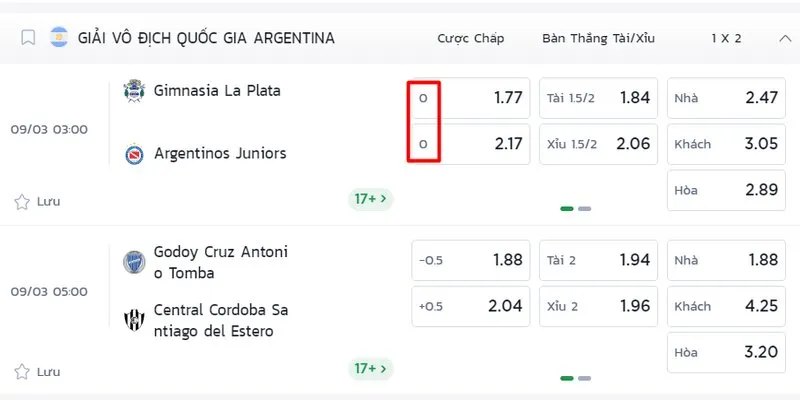Click the Argentina flag icon
This screenshot has height=400, width=800.
click(59, 38)
